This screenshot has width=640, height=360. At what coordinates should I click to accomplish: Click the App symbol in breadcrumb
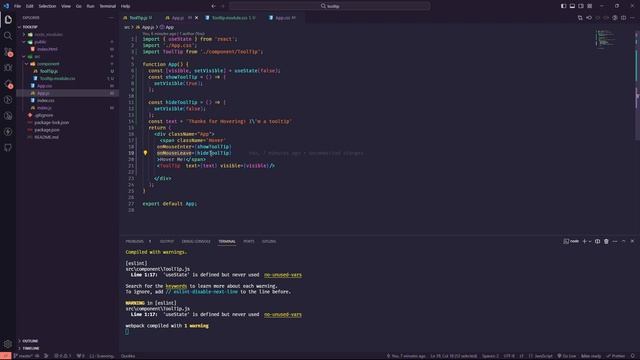[169, 27]
